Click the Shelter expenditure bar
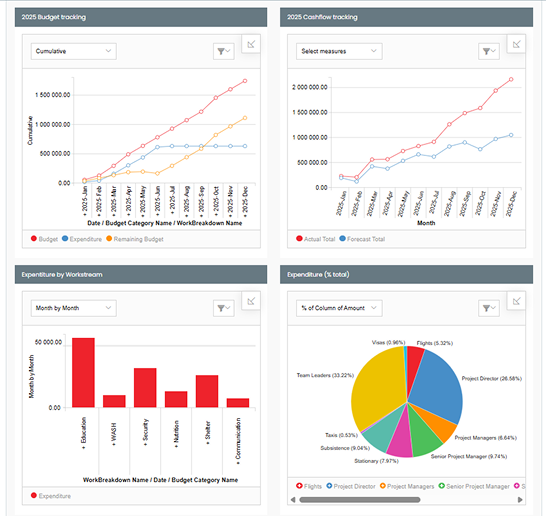 (207, 391)
